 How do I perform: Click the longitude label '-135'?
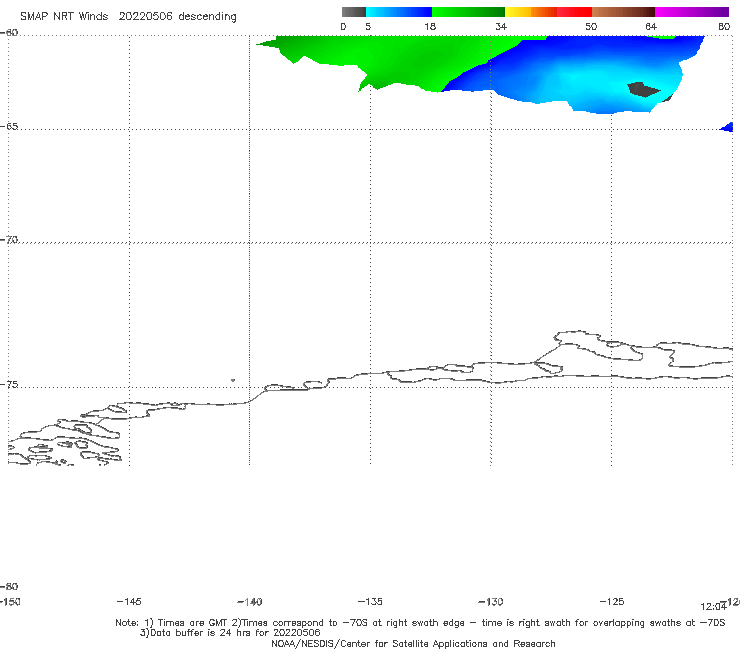370,601
